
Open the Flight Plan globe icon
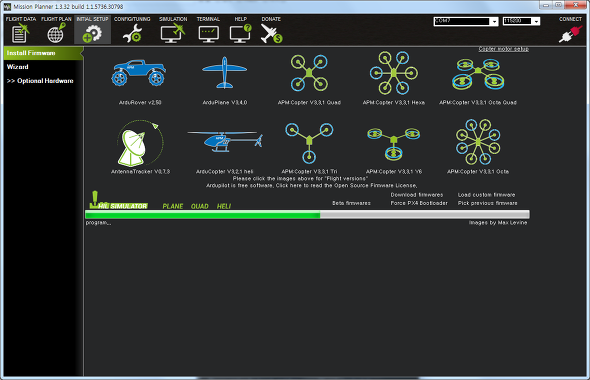(56, 33)
